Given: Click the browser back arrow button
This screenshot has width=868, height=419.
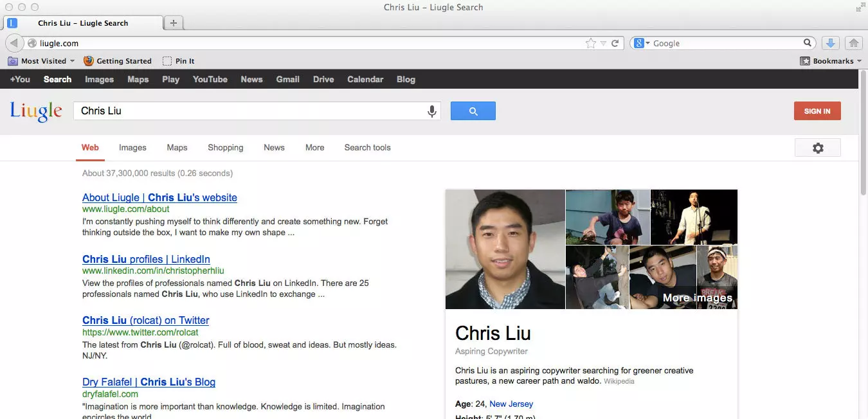Looking at the screenshot, I should tap(14, 43).
